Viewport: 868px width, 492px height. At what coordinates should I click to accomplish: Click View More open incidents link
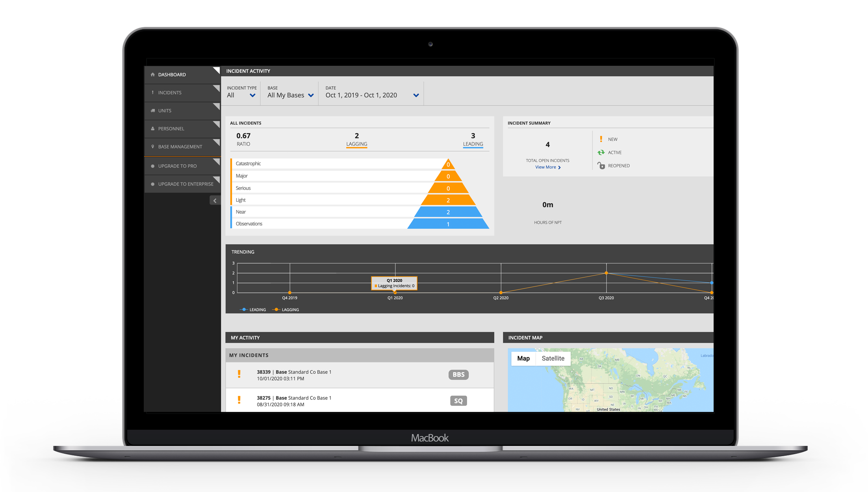[547, 166]
